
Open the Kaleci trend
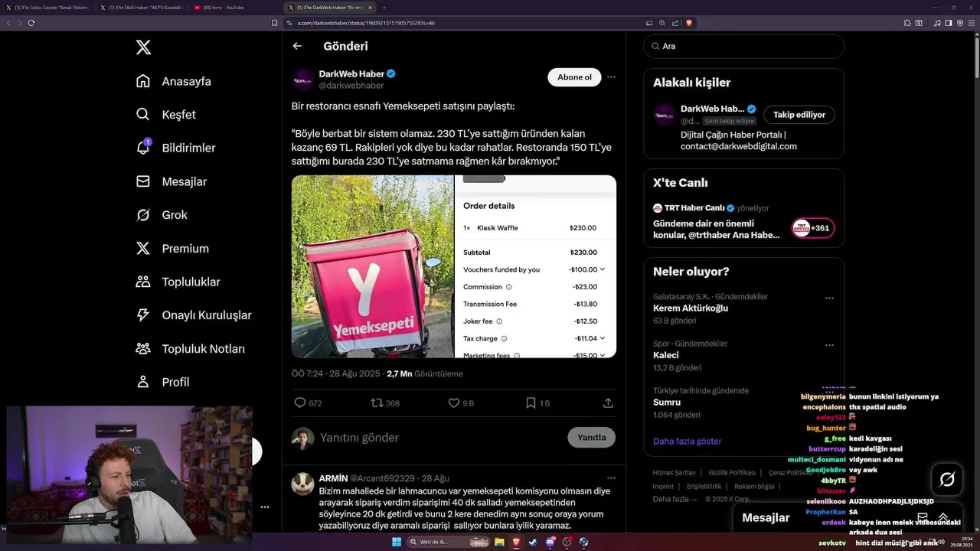coord(666,355)
